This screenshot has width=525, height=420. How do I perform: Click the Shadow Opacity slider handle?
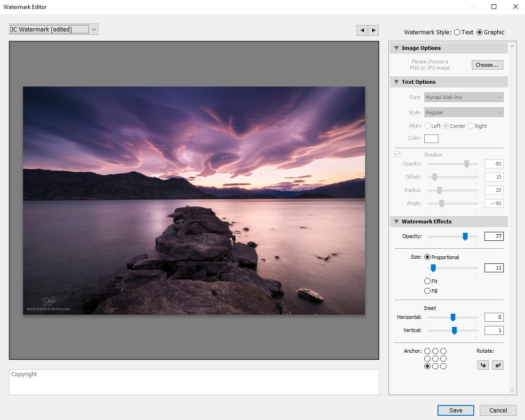click(466, 164)
